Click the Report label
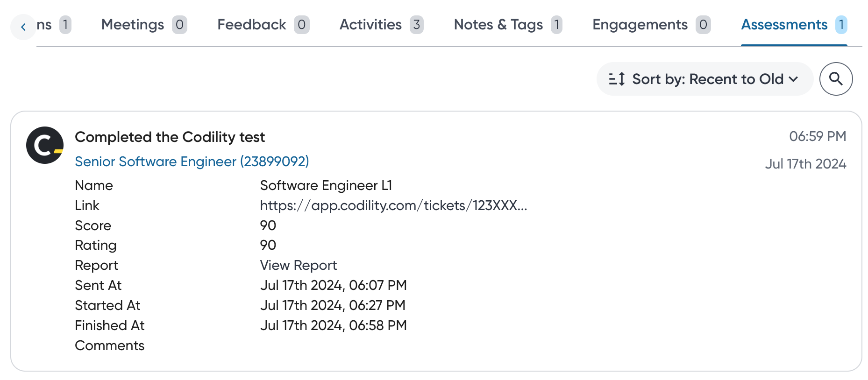 tap(97, 265)
